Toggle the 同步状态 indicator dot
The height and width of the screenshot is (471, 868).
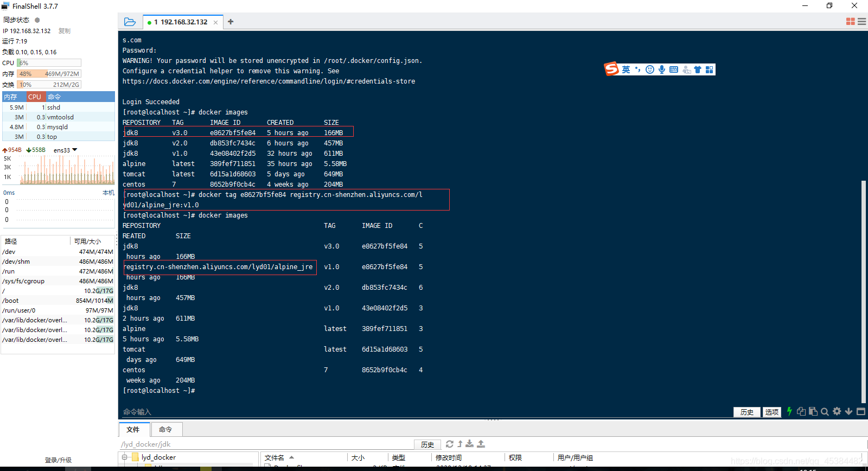37,20
